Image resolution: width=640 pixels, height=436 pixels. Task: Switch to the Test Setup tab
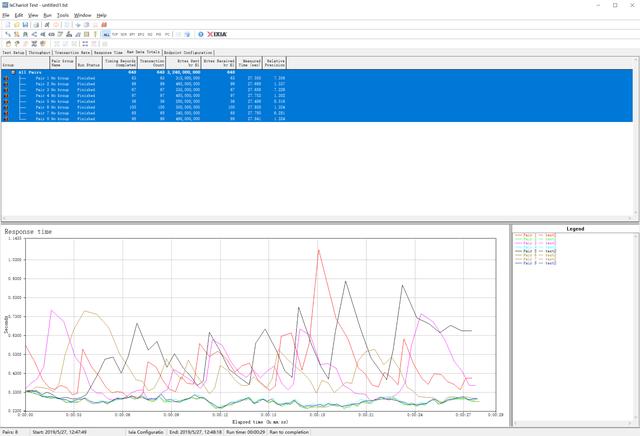tap(13, 52)
